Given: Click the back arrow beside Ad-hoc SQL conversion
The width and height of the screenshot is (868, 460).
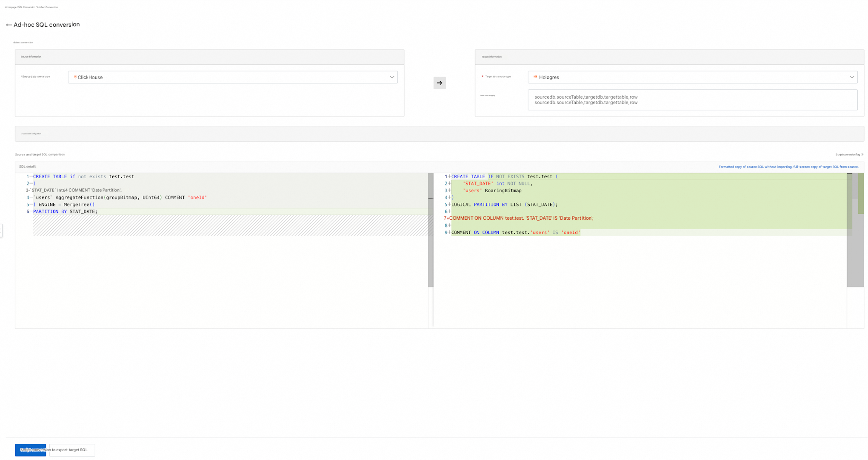Looking at the screenshot, I should click(9, 25).
